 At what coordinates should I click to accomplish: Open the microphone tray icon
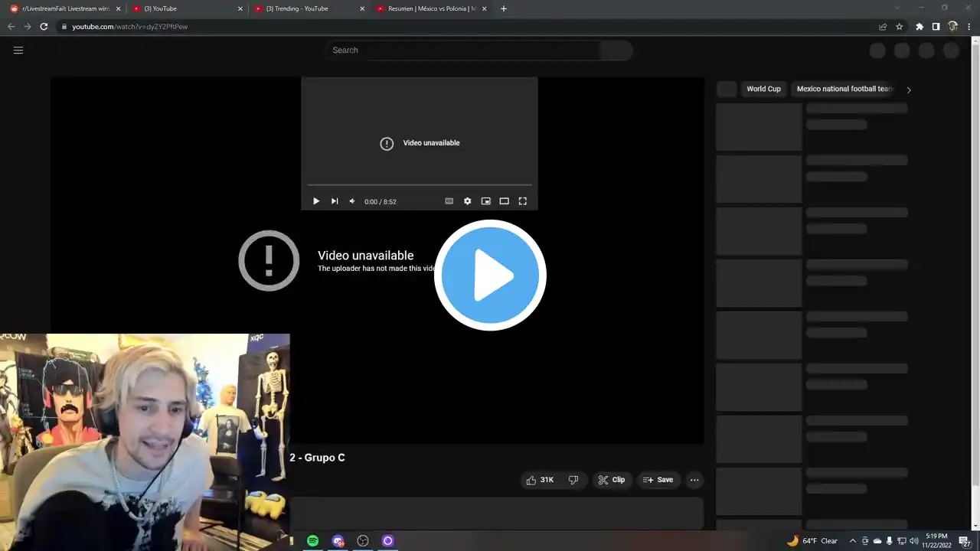889,541
